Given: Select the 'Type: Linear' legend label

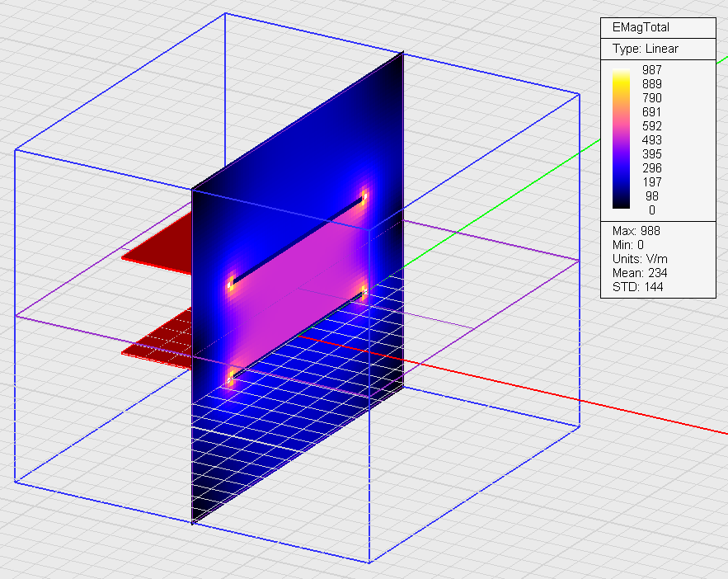Looking at the screenshot, I should pyautogui.click(x=645, y=49).
